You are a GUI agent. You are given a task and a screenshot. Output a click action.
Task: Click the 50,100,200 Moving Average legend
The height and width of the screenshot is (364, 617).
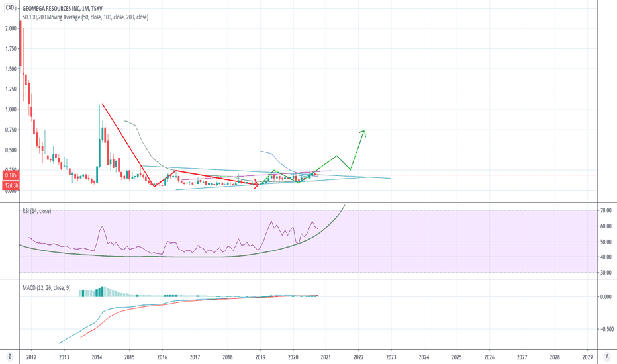click(85, 17)
